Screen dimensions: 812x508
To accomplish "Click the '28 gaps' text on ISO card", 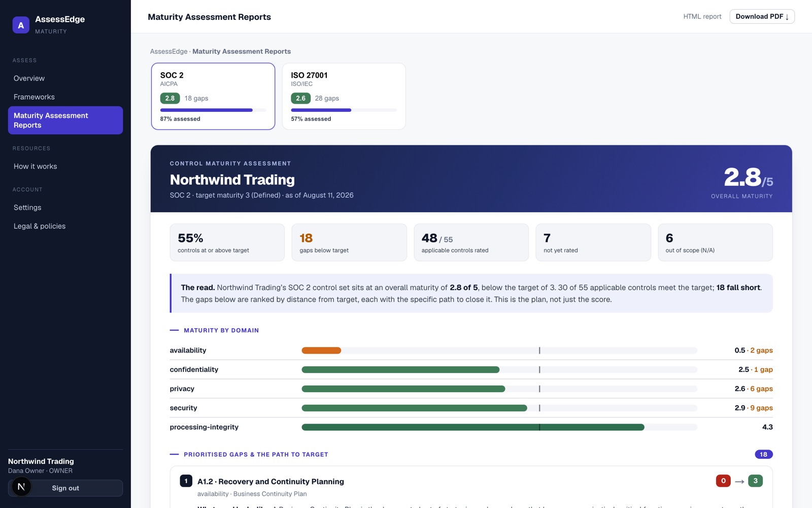I will (327, 98).
